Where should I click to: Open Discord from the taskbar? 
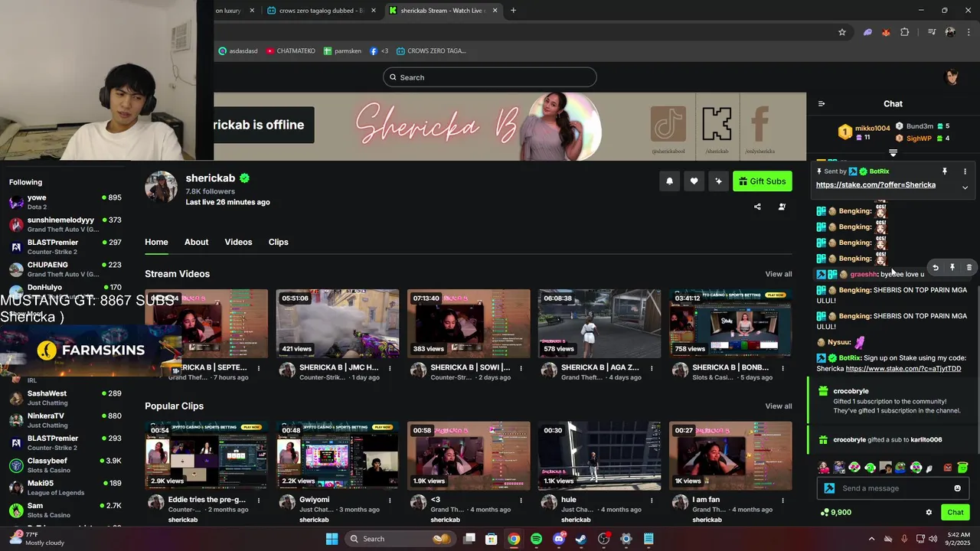click(x=559, y=539)
